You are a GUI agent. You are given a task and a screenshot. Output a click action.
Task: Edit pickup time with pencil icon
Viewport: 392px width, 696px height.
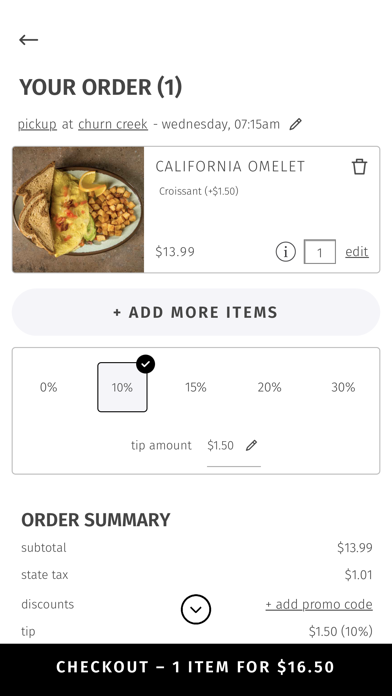295,124
